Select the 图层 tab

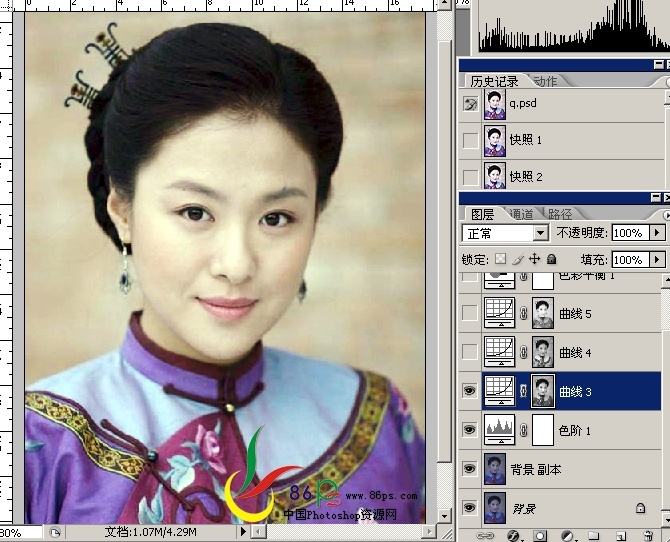tap(483, 214)
